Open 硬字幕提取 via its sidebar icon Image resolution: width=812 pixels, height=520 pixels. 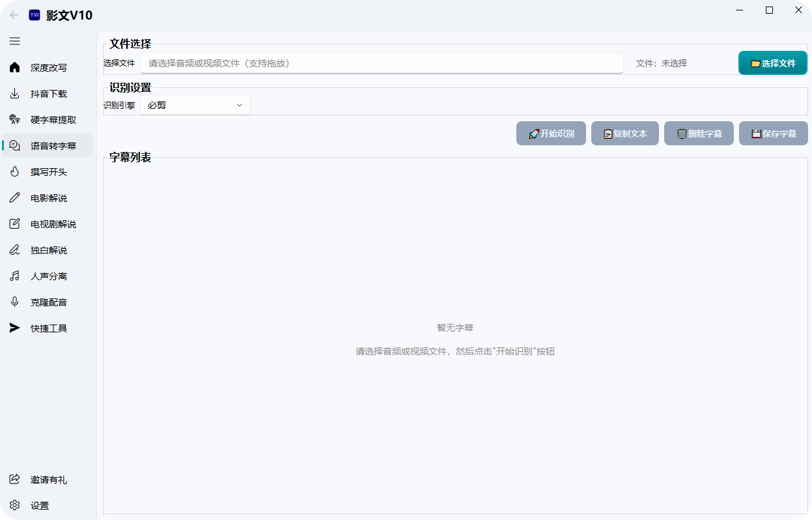[14, 120]
